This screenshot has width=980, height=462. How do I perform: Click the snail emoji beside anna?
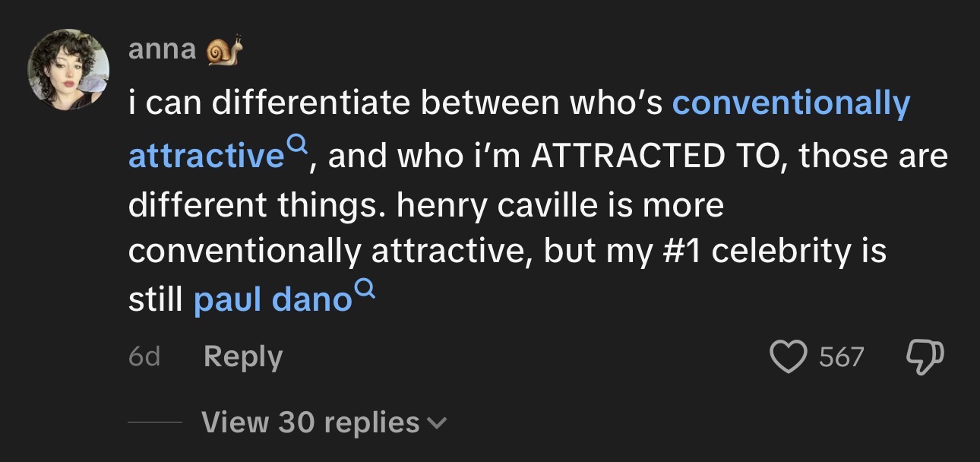tap(226, 50)
